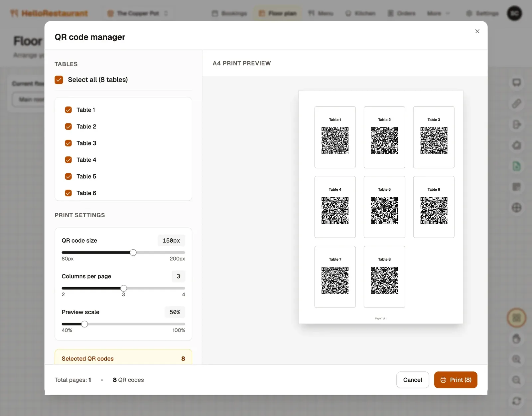Click the Table 8 QR code preview
Image resolution: width=532 pixels, height=416 pixels.
[x=384, y=280]
